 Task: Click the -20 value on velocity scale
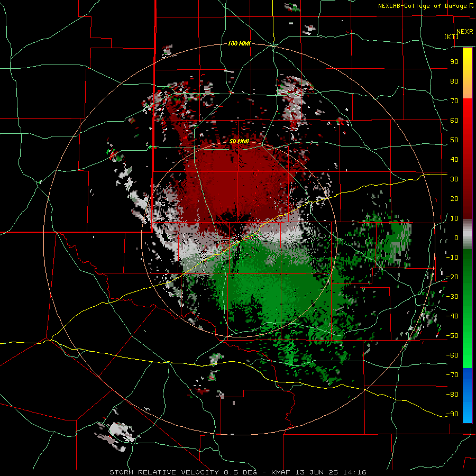tap(452, 277)
